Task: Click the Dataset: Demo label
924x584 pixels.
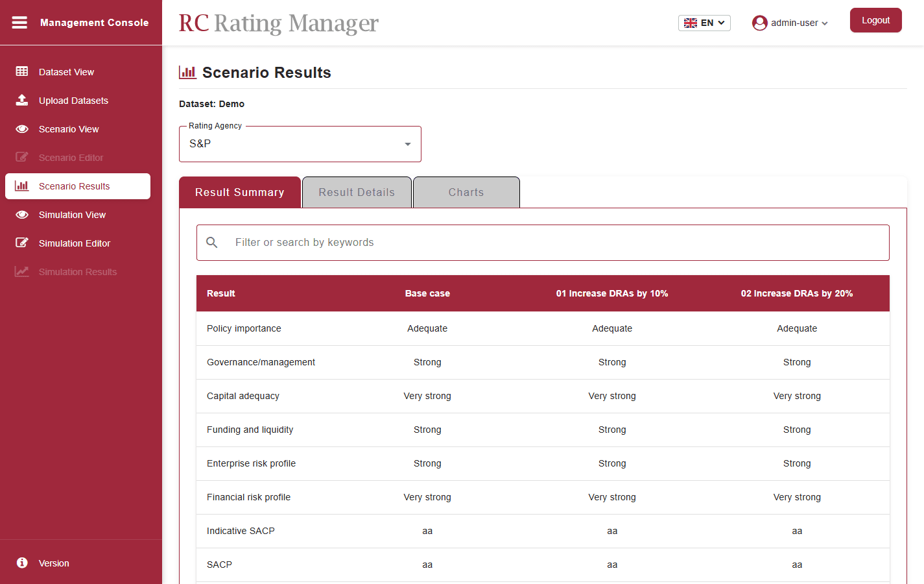Action: (211, 104)
